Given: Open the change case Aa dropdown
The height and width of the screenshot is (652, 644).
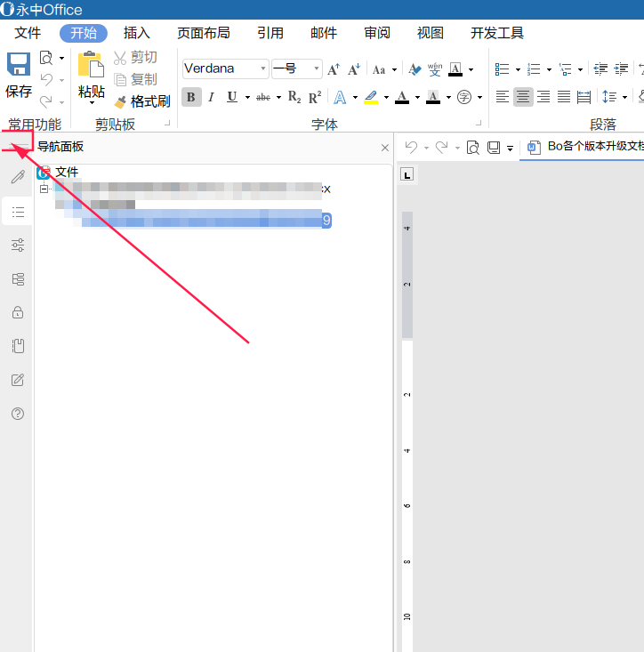Looking at the screenshot, I should click(394, 70).
